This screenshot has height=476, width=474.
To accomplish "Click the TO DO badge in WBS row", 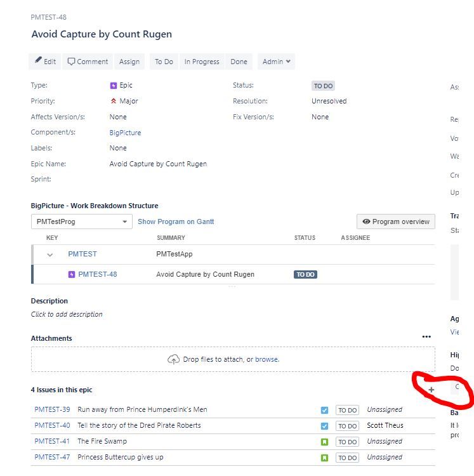I will [x=305, y=274].
